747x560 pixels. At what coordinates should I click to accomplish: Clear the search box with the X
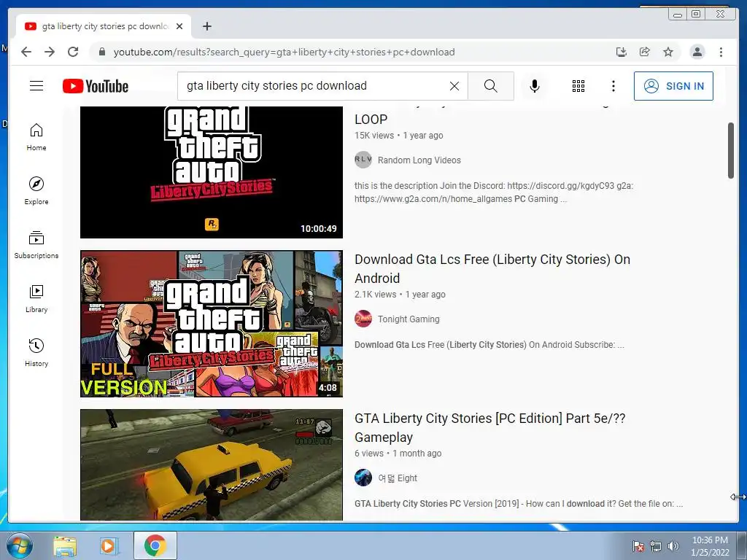coord(454,86)
